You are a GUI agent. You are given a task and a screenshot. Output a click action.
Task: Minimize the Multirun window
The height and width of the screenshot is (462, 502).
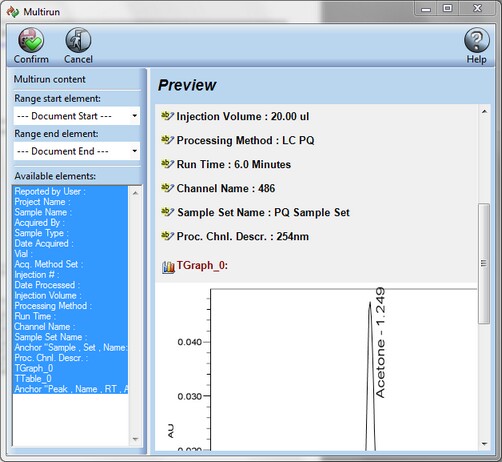[426, 8]
